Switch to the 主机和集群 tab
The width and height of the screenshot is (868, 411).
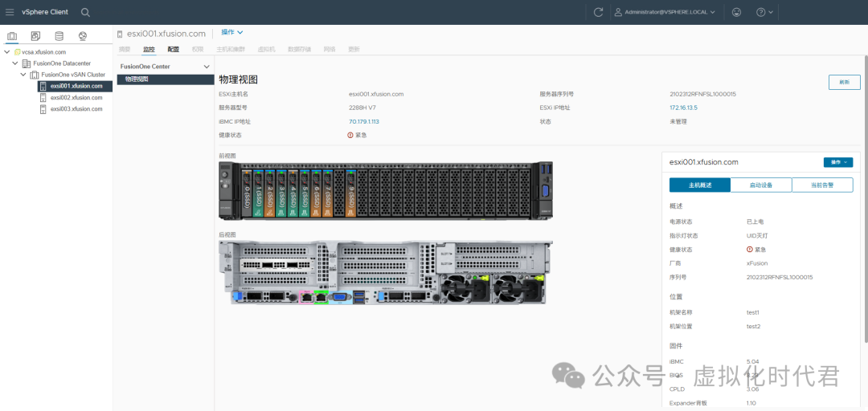click(x=231, y=49)
